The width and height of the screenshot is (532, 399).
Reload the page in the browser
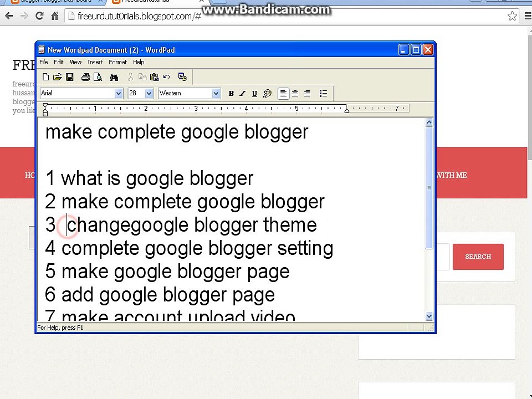tap(39, 16)
